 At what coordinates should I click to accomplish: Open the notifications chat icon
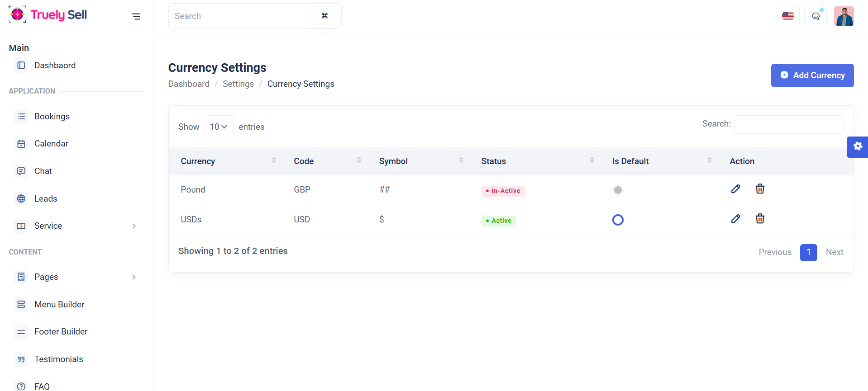[x=816, y=16]
